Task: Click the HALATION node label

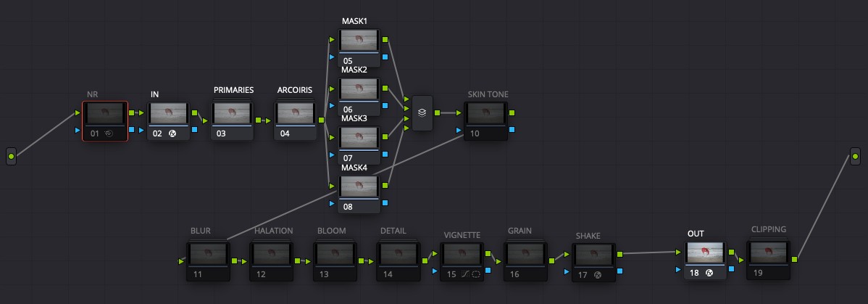Action: 273,231
